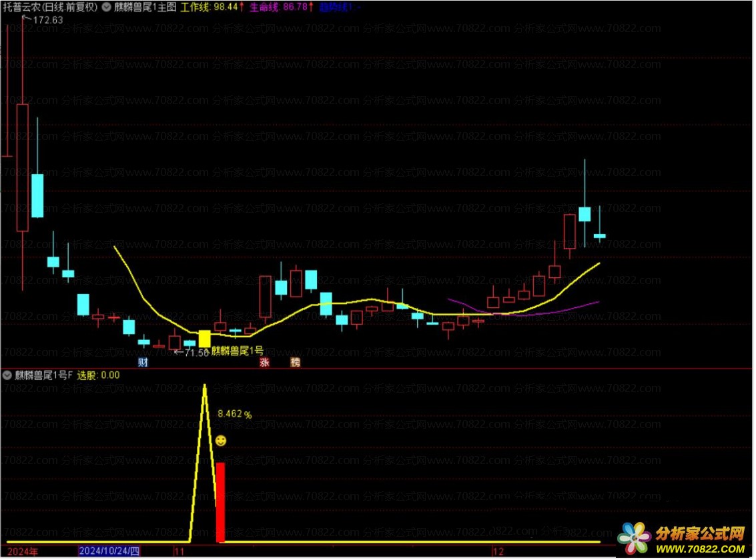Click the 生命线: 86.78 value label

tap(282, 7)
